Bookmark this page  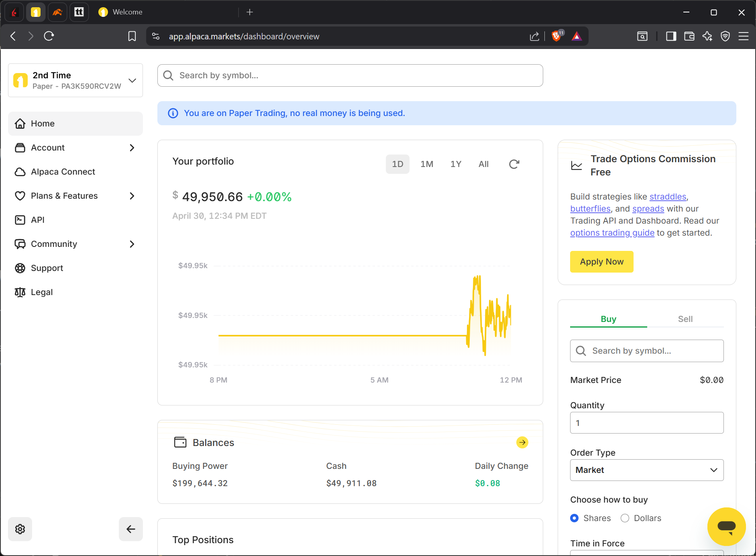132,36
